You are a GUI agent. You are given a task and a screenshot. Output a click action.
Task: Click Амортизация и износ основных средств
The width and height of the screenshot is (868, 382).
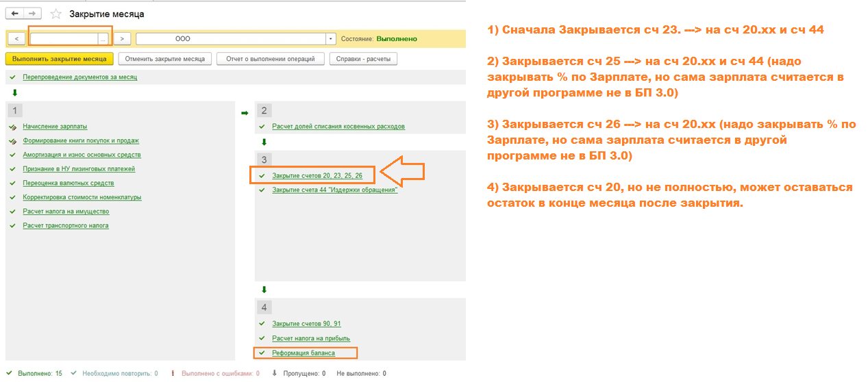(82, 155)
